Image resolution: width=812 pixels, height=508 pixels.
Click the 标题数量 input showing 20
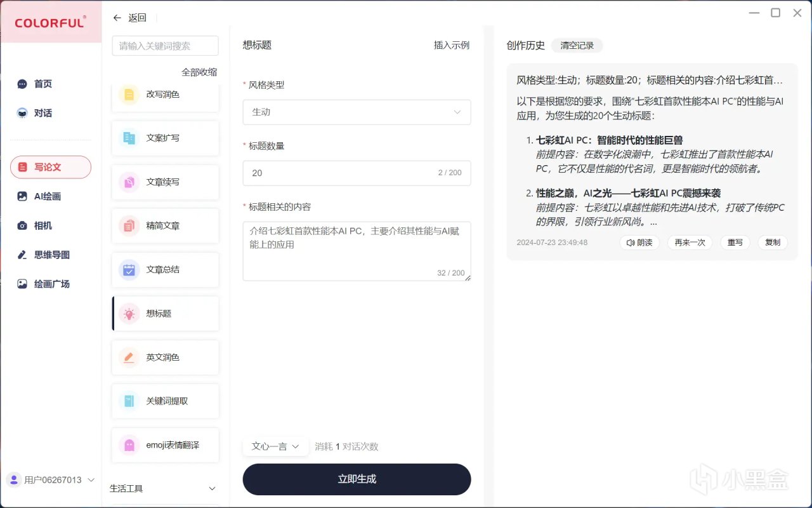coord(357,173)
